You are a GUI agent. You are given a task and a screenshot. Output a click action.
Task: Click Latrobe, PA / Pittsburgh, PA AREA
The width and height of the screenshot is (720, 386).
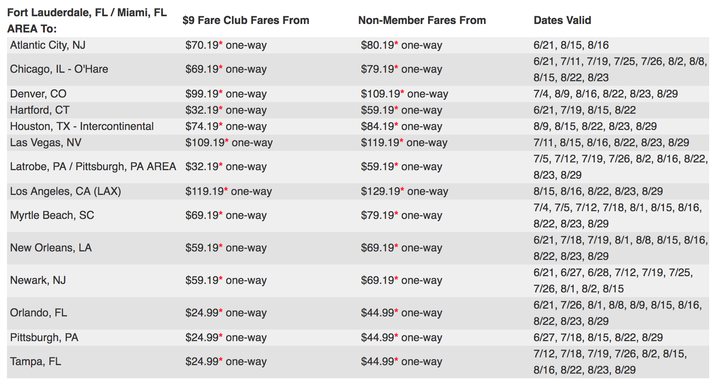coord(93,167)
